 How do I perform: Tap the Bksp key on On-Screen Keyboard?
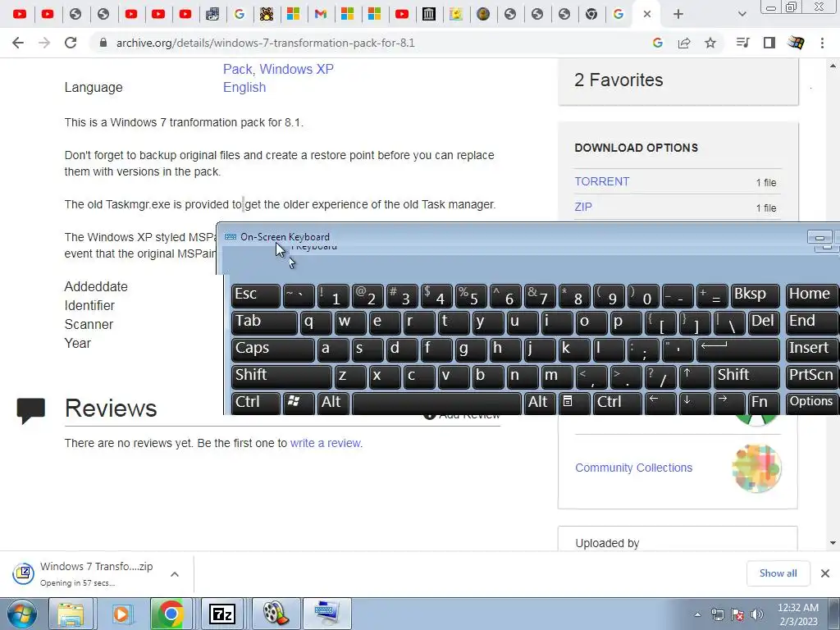755,295
